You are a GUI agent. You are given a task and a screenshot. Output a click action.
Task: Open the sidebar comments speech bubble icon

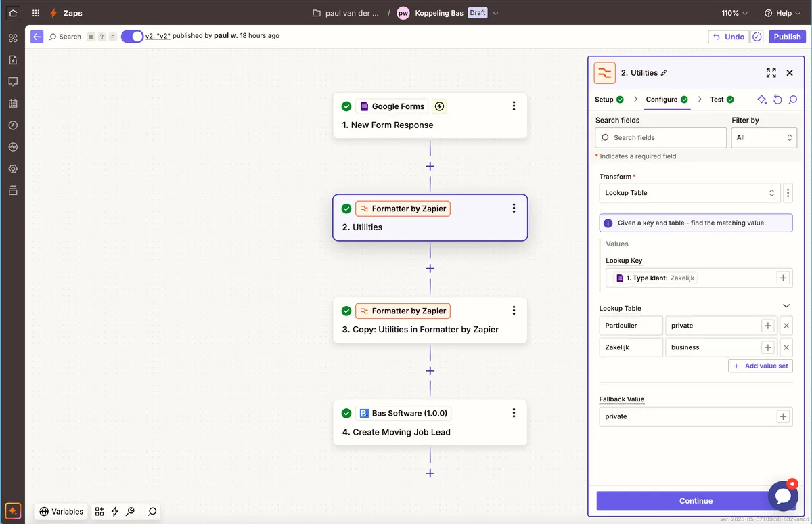tap(13, 81)
